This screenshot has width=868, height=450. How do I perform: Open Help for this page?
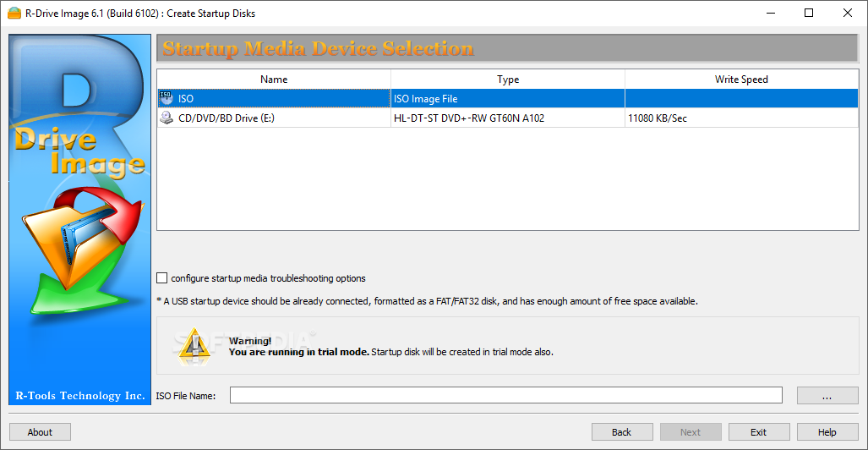(x=827, y=432)
